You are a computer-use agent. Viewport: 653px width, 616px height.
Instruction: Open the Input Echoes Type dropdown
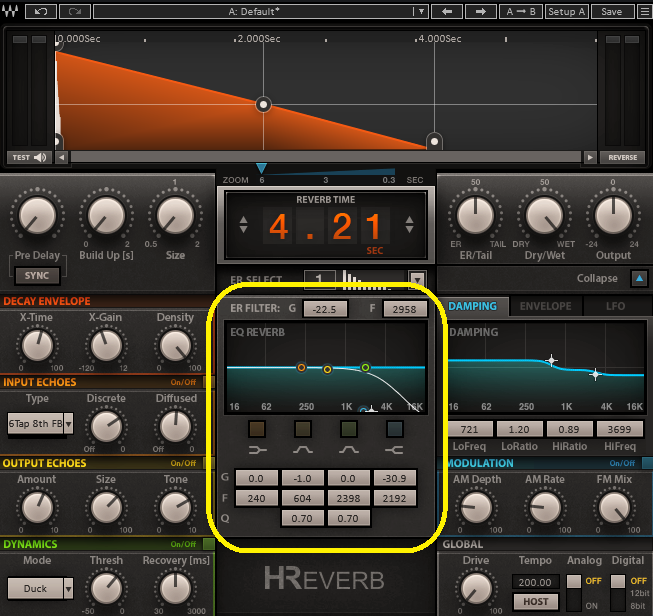(69, 423)
